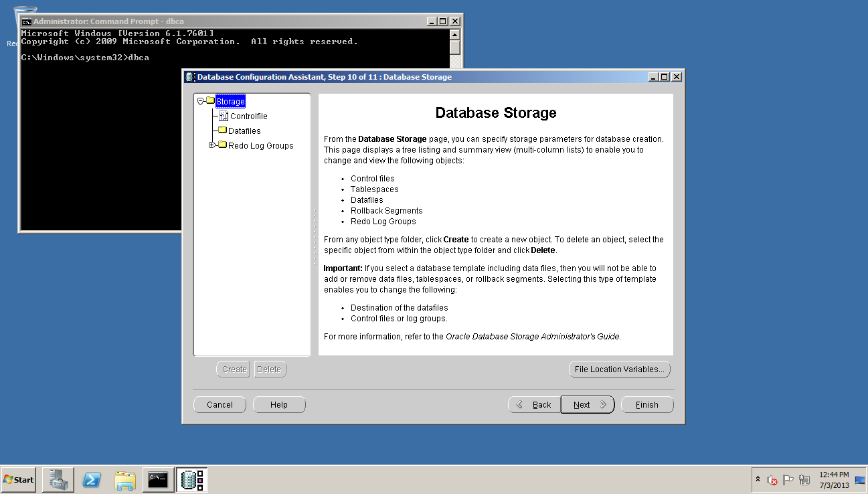Select the Storage tree item label
This screenshot has width=868, height=494.
tap(230, 102)
